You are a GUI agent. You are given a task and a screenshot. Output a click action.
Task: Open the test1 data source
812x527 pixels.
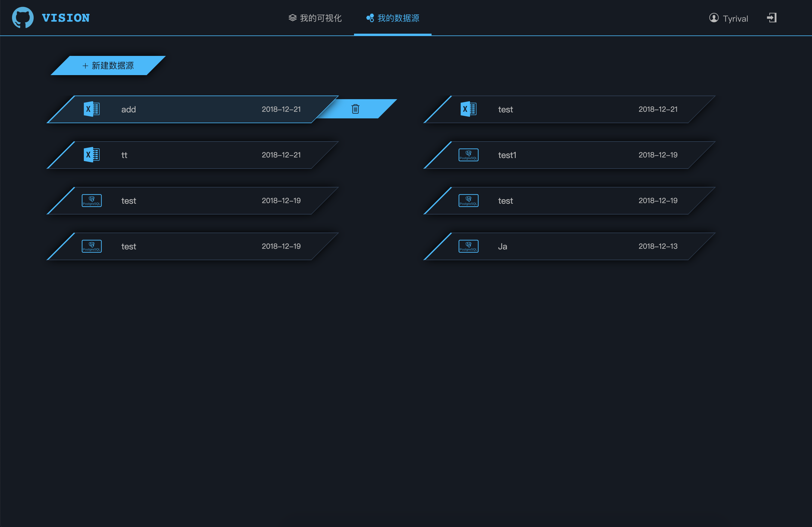(x=507, y=155)
